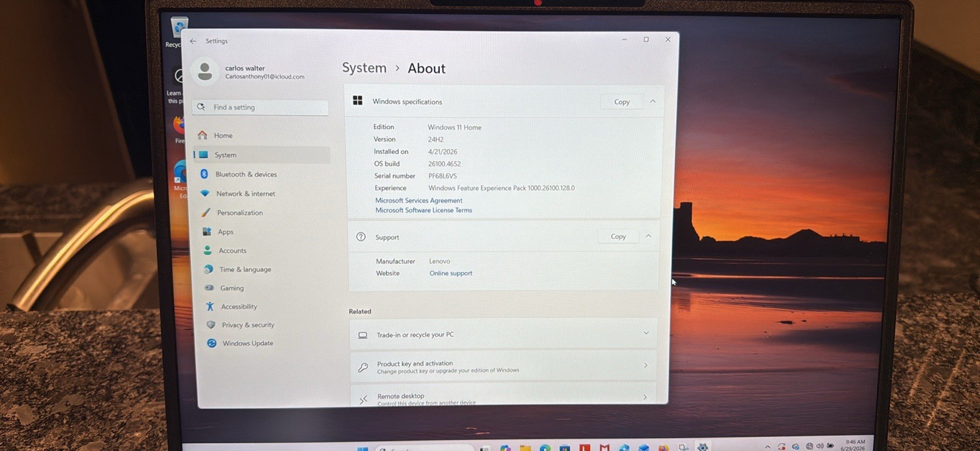The image size is (980, 451).
Task: Open Remote desktop page chevron
Action: (x=645, y=397)
